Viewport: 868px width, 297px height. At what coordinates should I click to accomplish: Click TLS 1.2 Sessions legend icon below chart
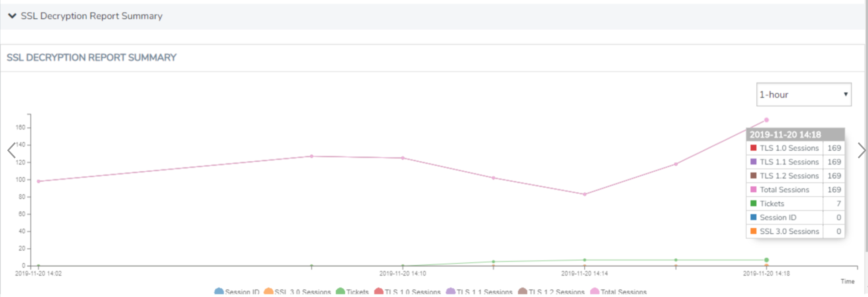tap(523, 292)
